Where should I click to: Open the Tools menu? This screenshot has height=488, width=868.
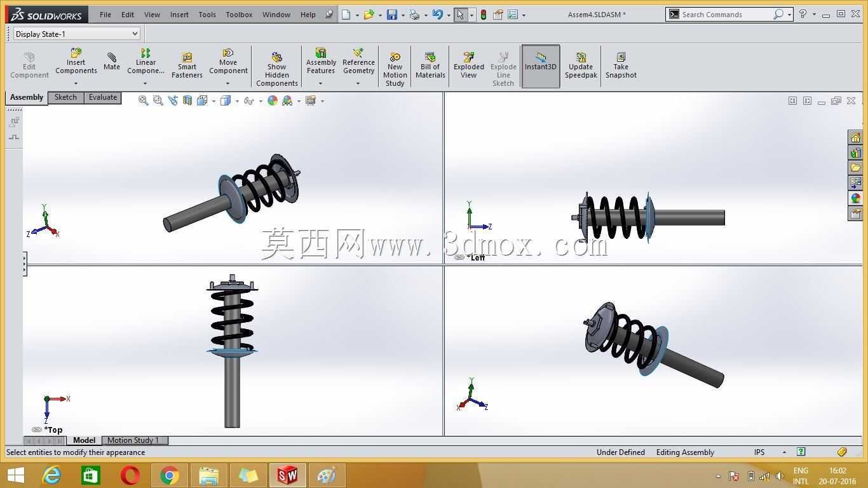point(207,15)
